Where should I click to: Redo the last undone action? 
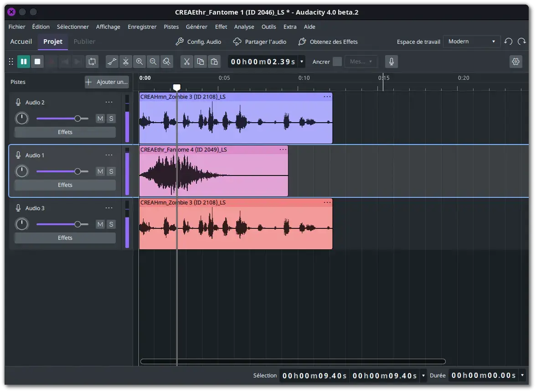(521, 41)
